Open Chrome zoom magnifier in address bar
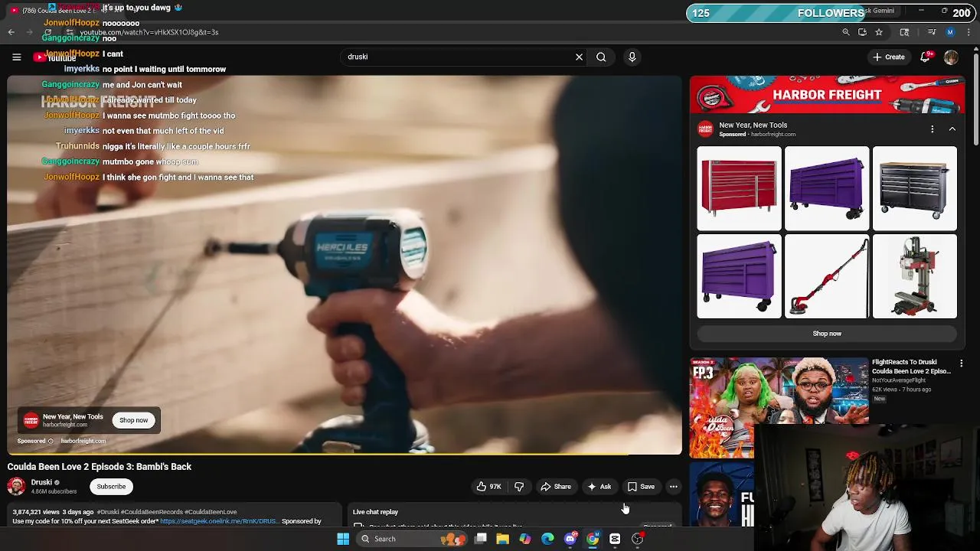Image resolution: width=980 pixels, height=551 pixels. pos(846,32)
